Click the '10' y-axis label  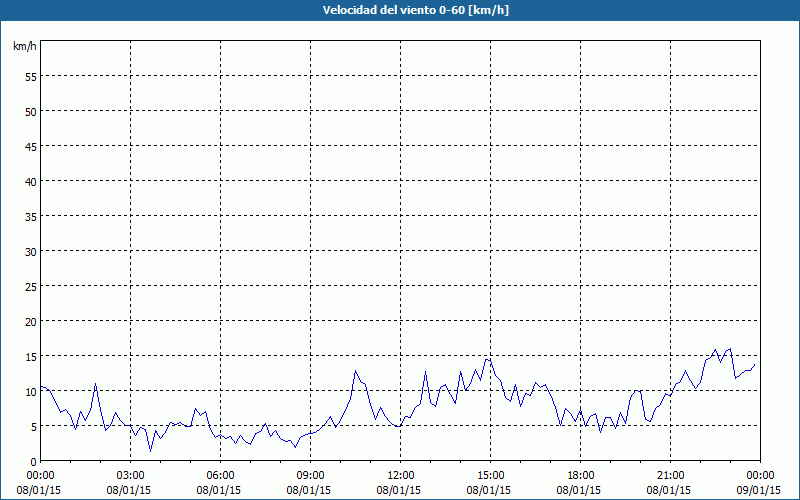[x=31, y=392]
